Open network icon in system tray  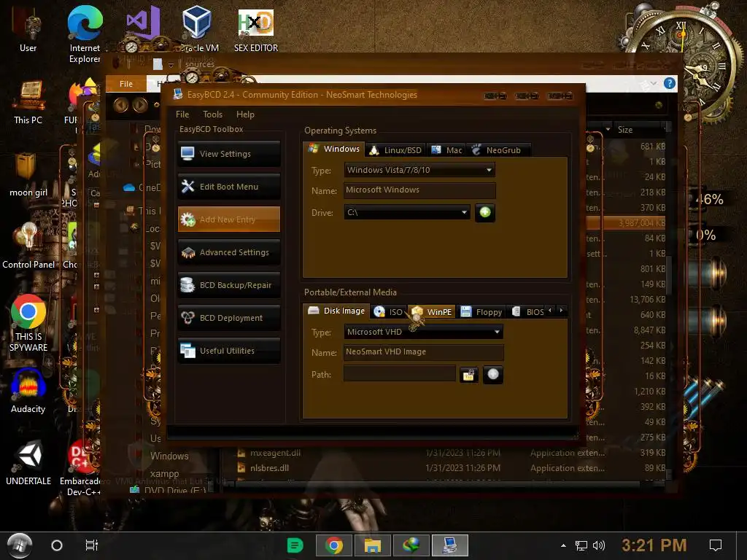[581, 545]
